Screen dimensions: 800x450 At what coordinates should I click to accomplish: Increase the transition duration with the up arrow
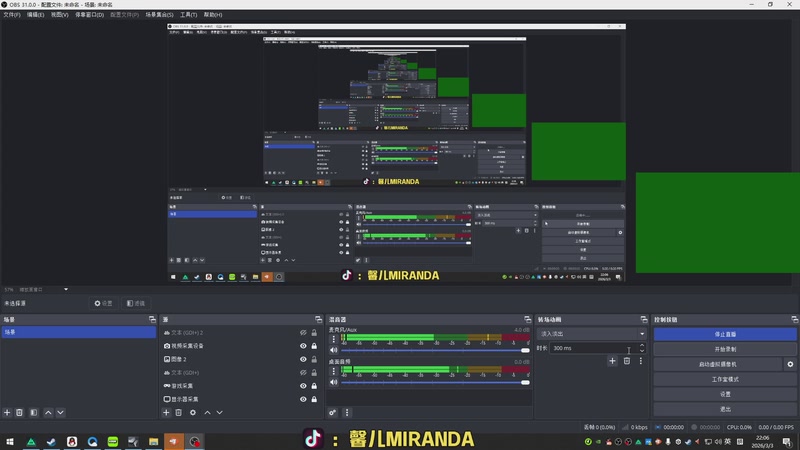coord(642,345)
